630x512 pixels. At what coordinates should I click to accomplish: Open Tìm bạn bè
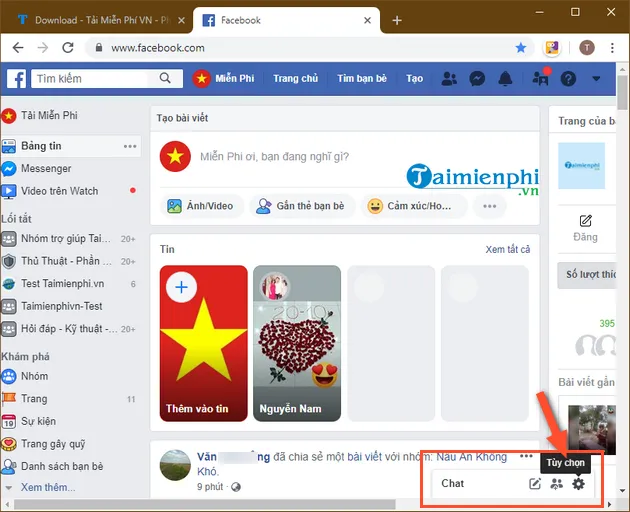click(362, 78)
